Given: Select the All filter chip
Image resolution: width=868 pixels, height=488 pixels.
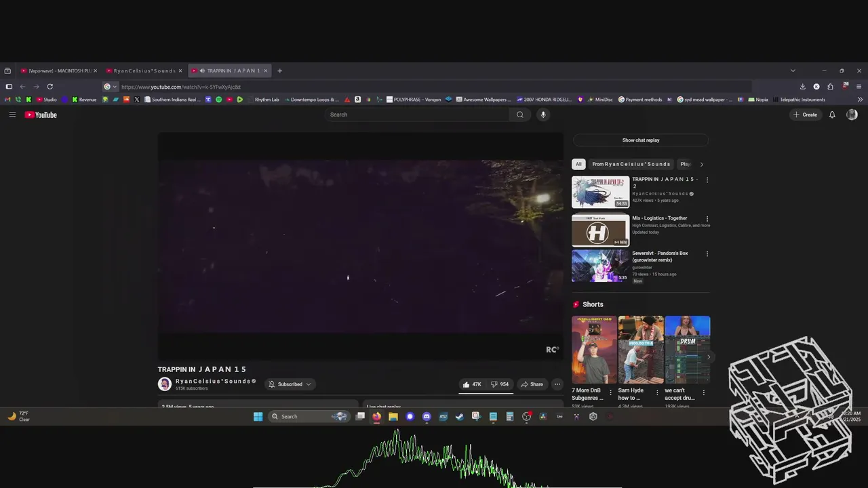Looking at the screenshot, I should [578, 164].
